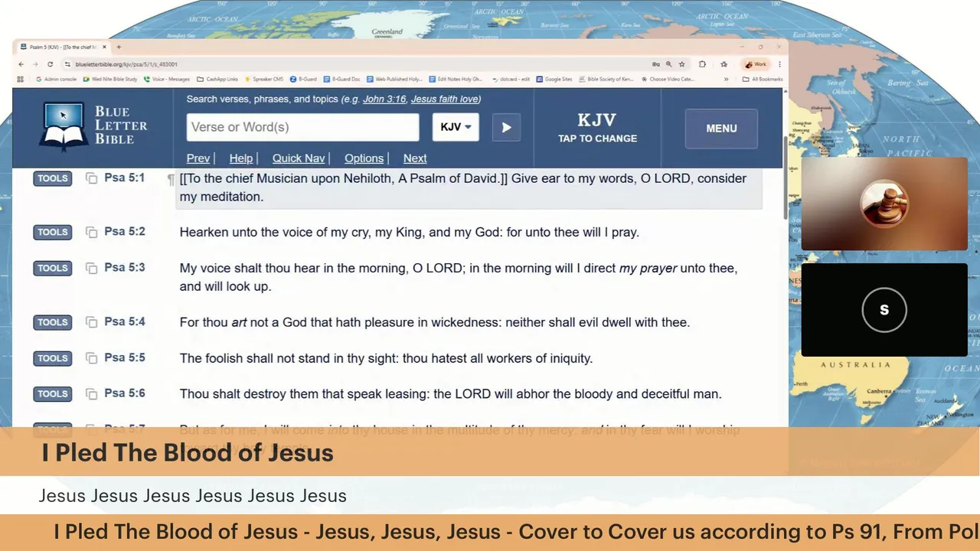This screenshot has height=551, width=980.
Task: Click the Psa 5:6 verse reference
Action: (x=125, y=393)
